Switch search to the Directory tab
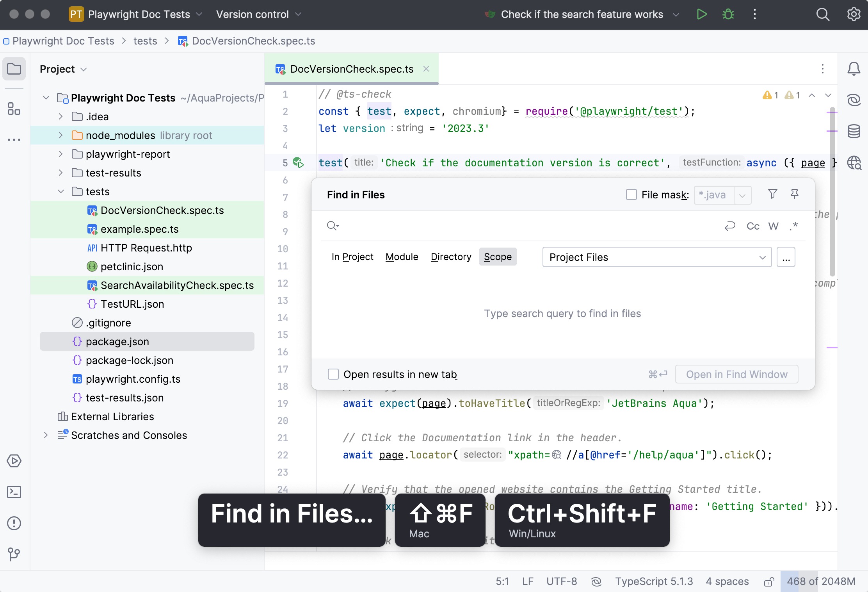Image resolution: width=868 pixels, height=592 pixels. tap(451, 257)
